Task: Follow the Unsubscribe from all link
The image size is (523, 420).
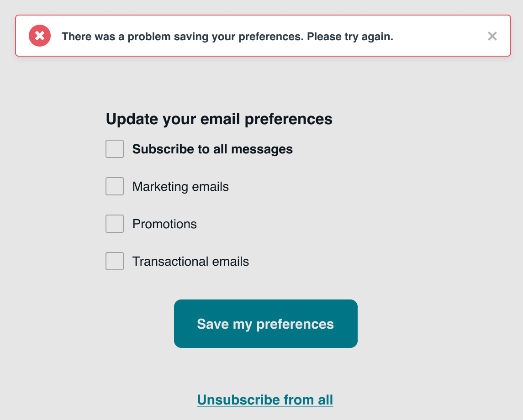Action: point(265,400)
